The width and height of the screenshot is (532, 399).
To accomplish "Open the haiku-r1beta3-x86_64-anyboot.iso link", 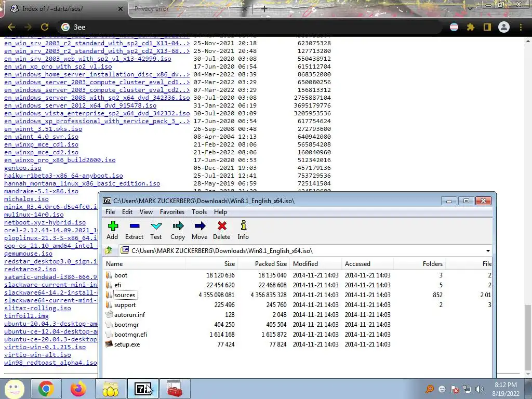I will 63,176.
